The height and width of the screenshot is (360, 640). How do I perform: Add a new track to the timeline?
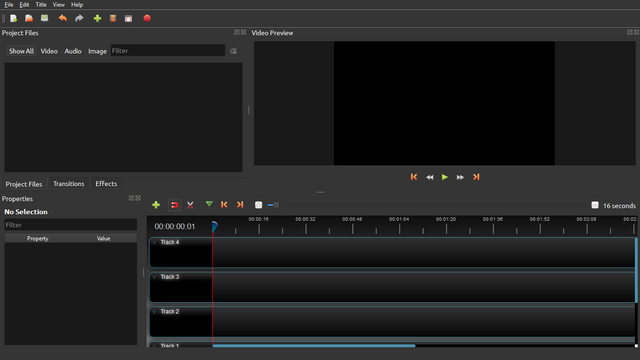(156, 205)
